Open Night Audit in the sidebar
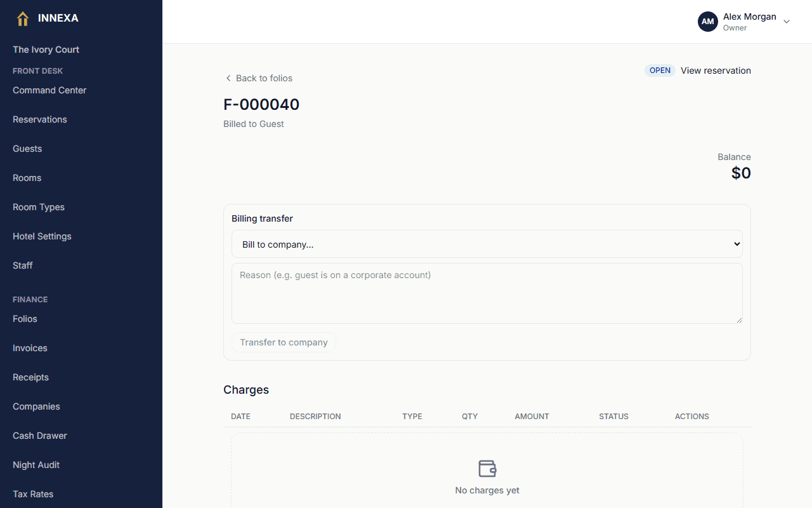 (x=36, y=465)
